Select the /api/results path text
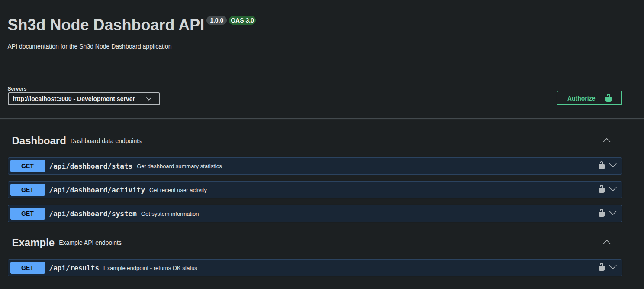The height and width of the screenshot is (289, 644). pyautogui.click(x=74, y=268)
